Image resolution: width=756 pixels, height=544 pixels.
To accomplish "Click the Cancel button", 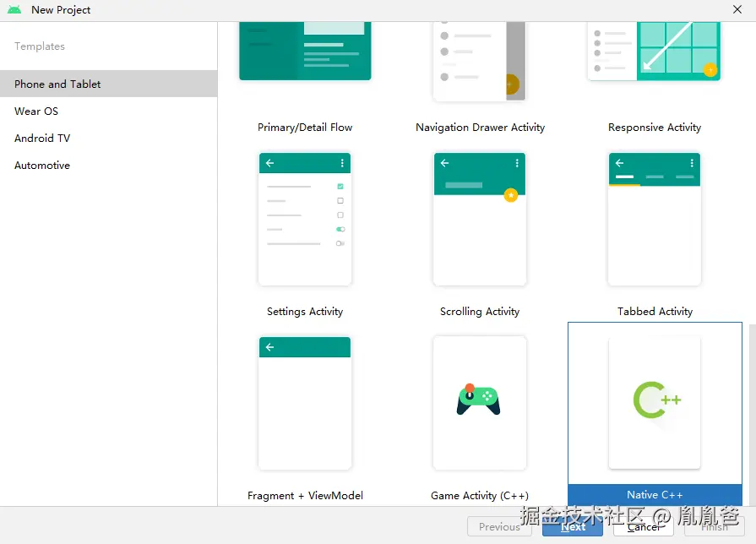I will pos(644,526).
